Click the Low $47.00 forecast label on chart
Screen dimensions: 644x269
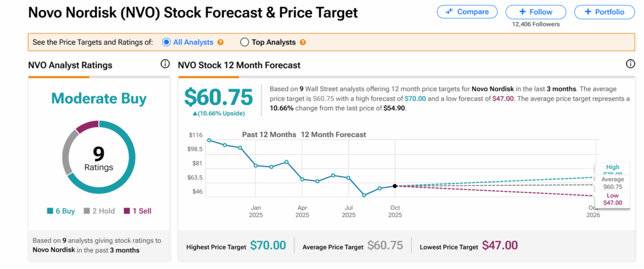(612, 199)
